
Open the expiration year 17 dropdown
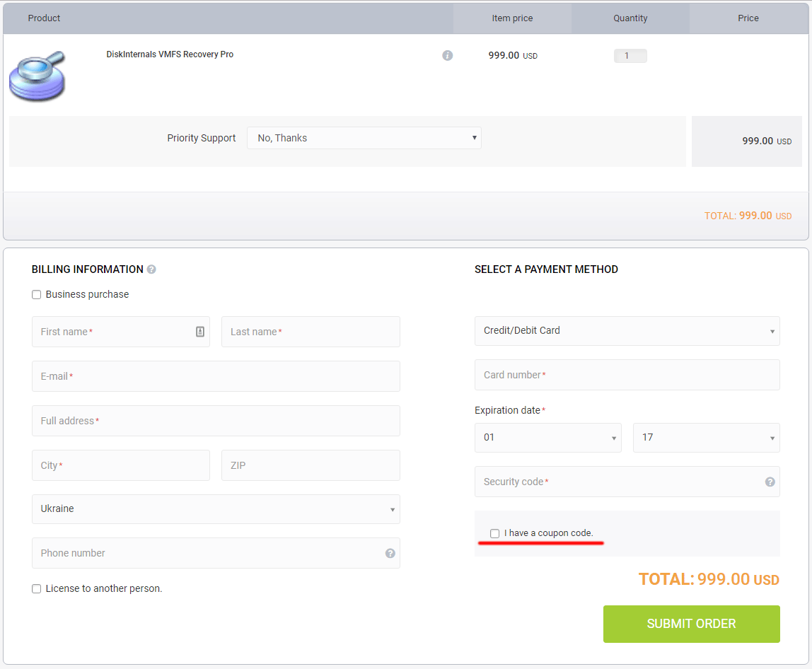[707, 438]
